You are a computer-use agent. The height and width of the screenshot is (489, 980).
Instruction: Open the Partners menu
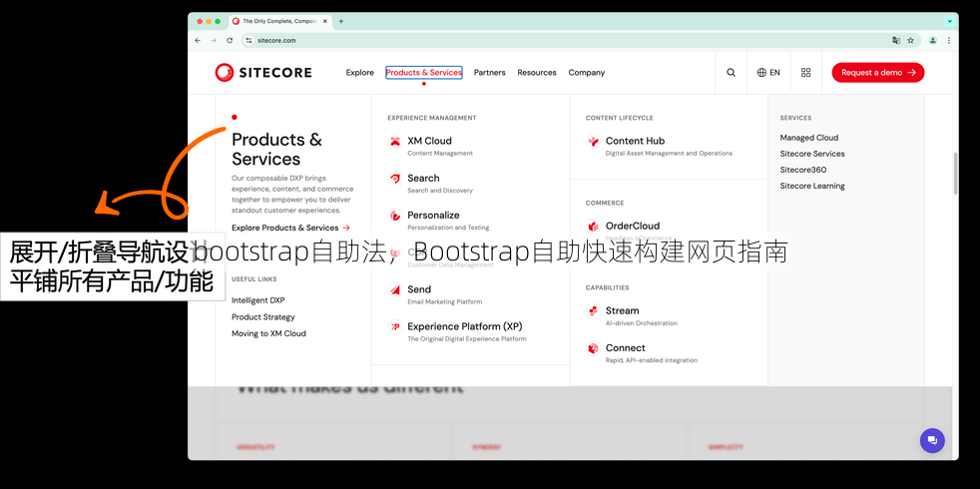coord(489,73)
